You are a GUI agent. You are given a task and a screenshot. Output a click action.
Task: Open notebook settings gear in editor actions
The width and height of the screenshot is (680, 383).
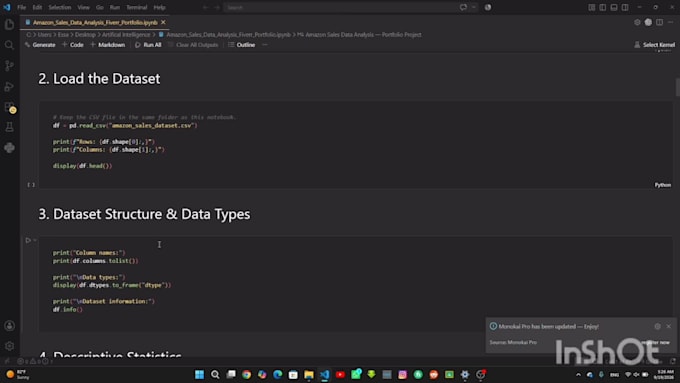click(x=637, y=23)
